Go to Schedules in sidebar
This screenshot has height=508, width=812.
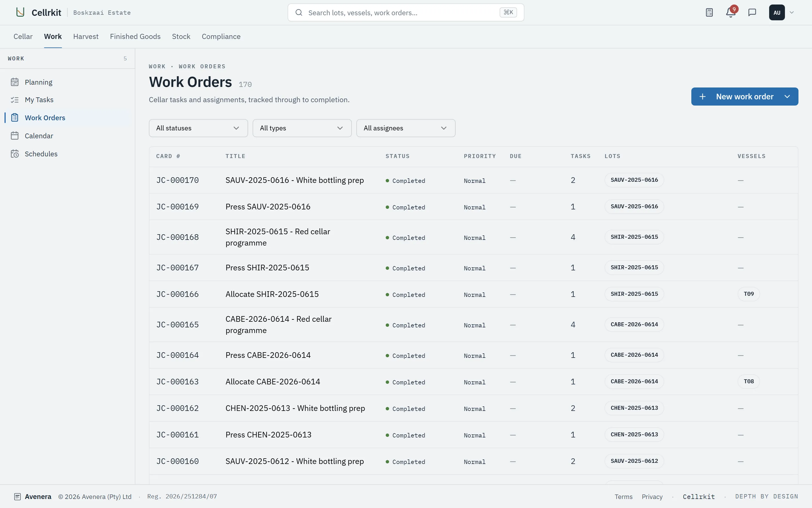click(67, 154)
